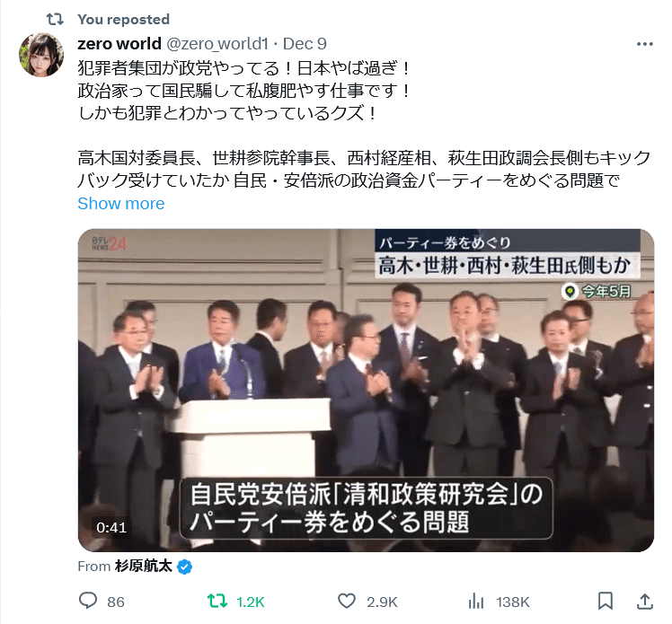Like the post using the heart icon
672x624 pixels.
coord(346,602)
